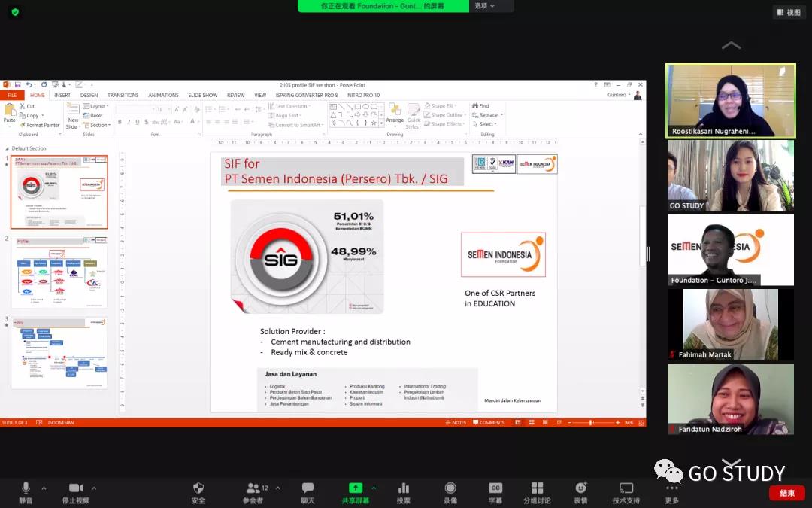Image resolution: width=812 pixels, height=508 pixels.
Task: Switch to the TRANSITIONS ribbon tab
Action: (123, 96)
